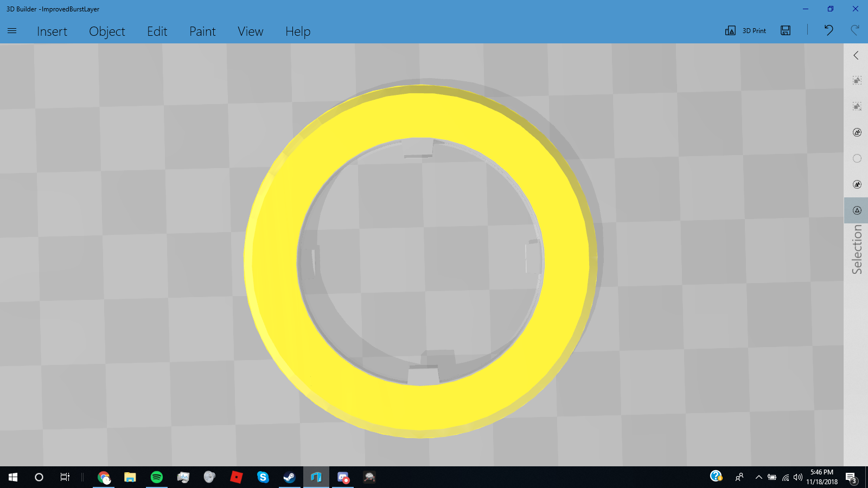Undo the last action

pyautogui.click(x=828, y=30)
